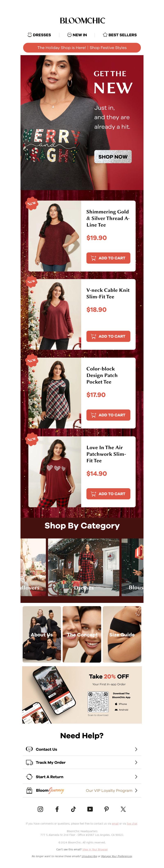Add the Shimmering Gold Tee to cart

(108, 258)
